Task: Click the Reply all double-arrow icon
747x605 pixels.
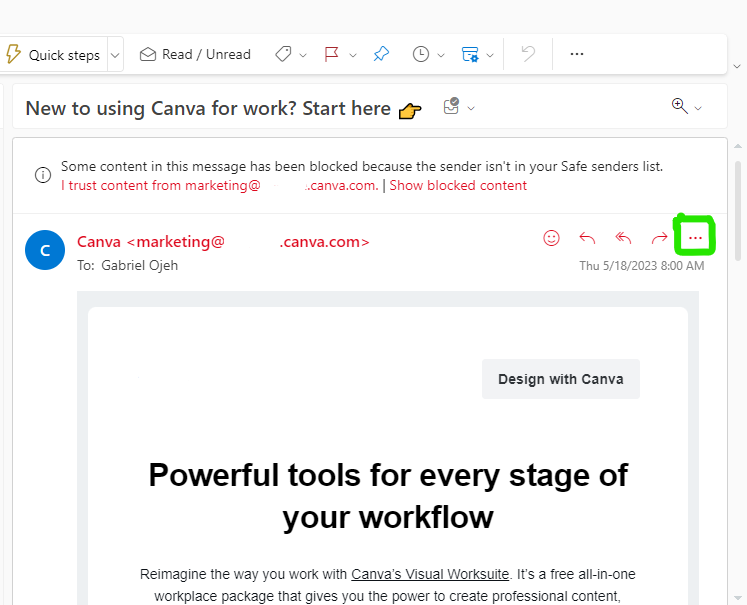Action: (x=623, y=238)
